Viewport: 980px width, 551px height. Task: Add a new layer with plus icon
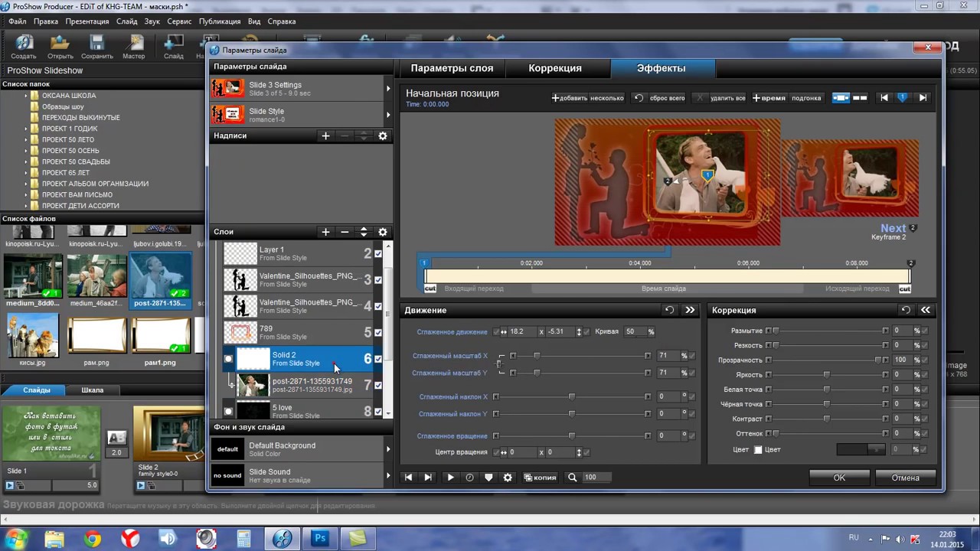(325, 232)
